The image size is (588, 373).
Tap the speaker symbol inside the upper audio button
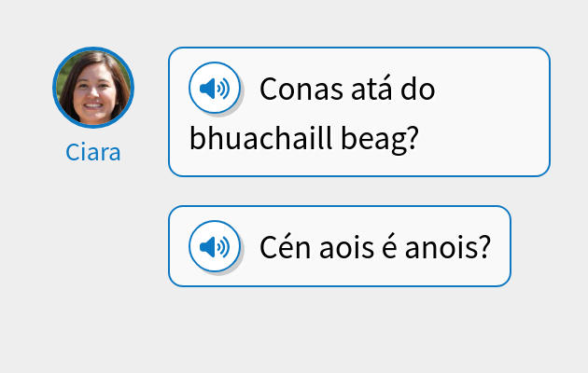pos(215,89)
